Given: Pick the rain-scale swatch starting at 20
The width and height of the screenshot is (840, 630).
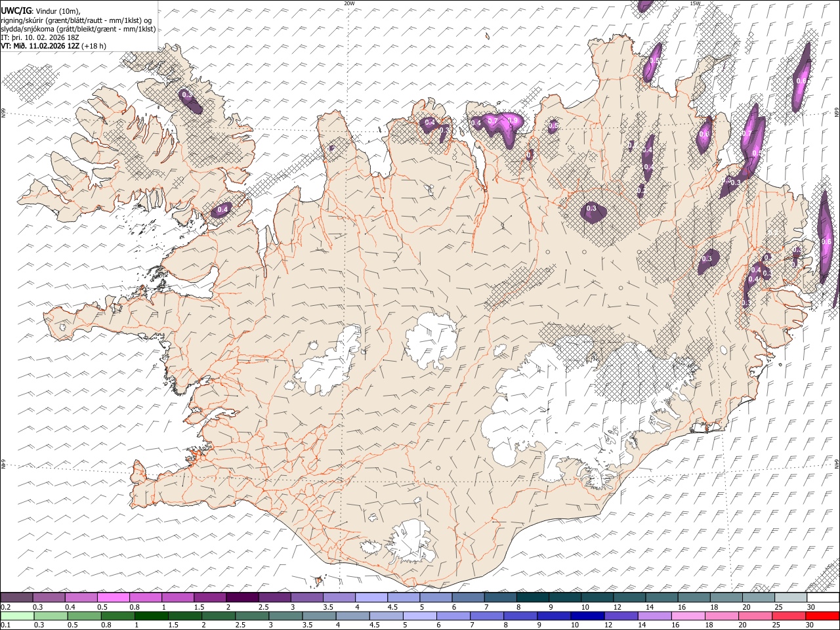Looking at the screenshot, I should [x=755, y=616].
